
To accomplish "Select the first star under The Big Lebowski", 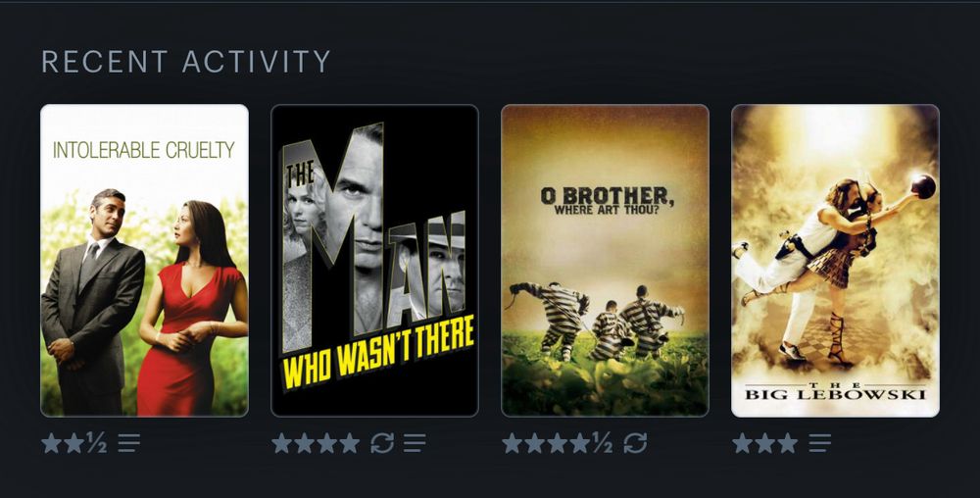I will pos(743,444).
